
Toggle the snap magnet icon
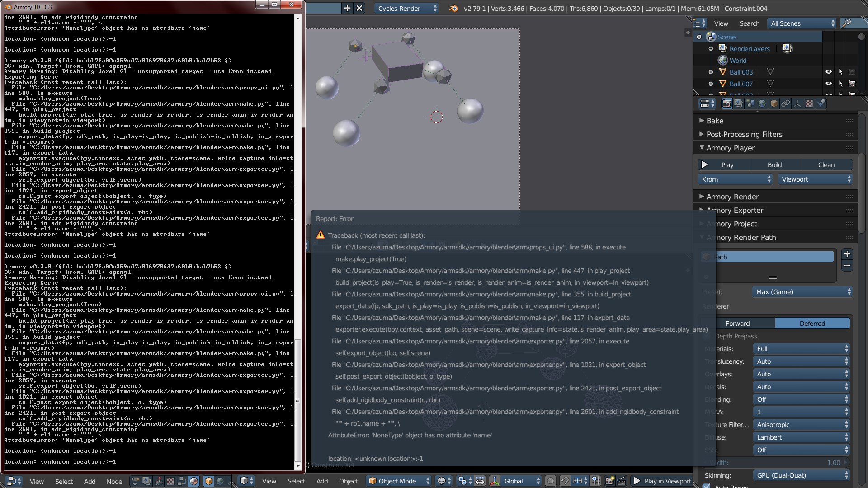tap(565, 481)
